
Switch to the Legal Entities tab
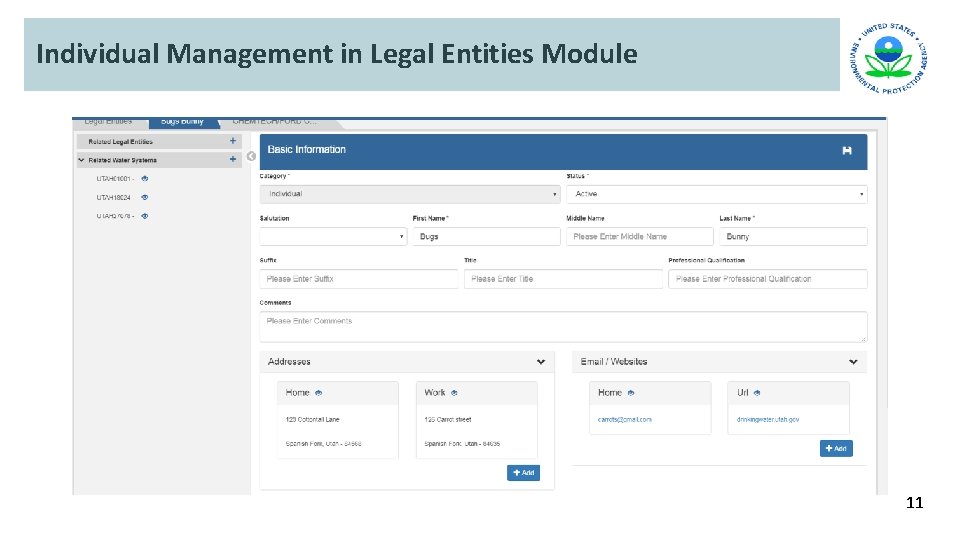(x=109, y=122)
